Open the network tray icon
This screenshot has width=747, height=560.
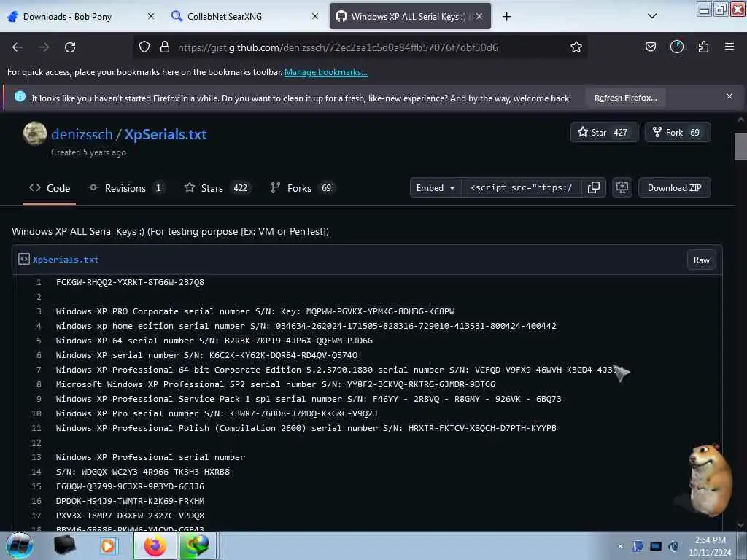click(x=656, y=546)
